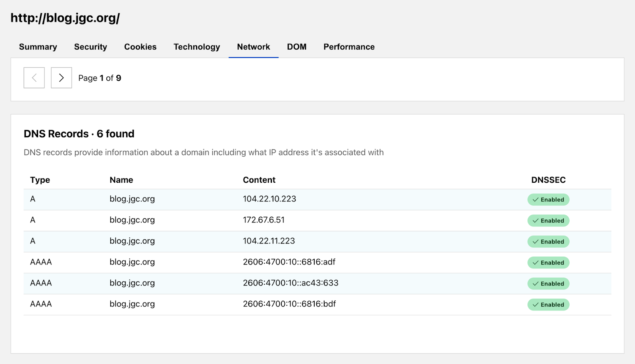Image resolution: width=635 pixels, height=364 pixels.
Task: Switch to the Security tab
Action: pos(90,47)
